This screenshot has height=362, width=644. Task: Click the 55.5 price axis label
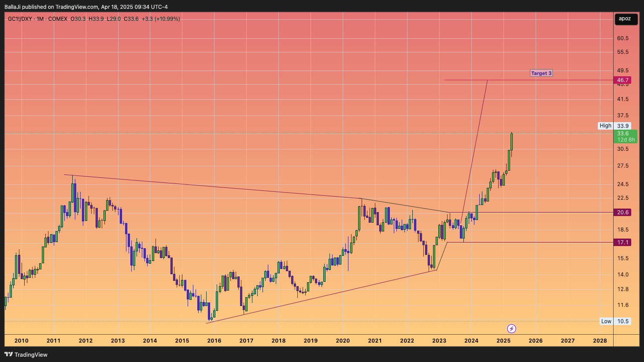pos(622,52)
